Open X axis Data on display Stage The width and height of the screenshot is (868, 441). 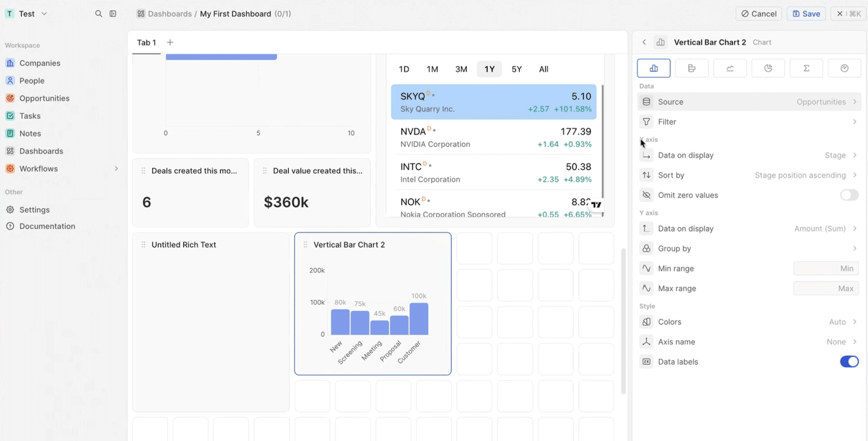(x=749, y=155)
